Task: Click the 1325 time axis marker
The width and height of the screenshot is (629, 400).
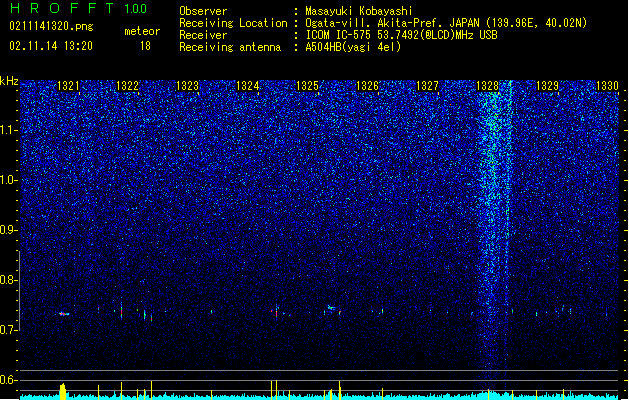Action: click(x=307, y=86)
